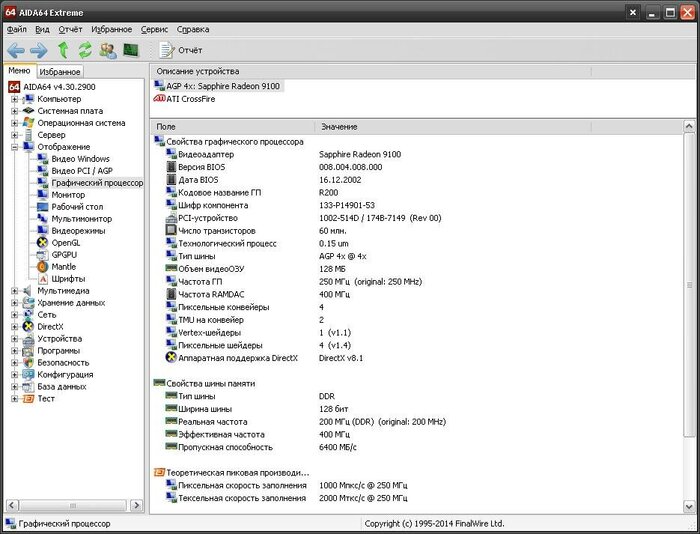
Task: Click the green up-level arrow
Action: click(64, 50)
